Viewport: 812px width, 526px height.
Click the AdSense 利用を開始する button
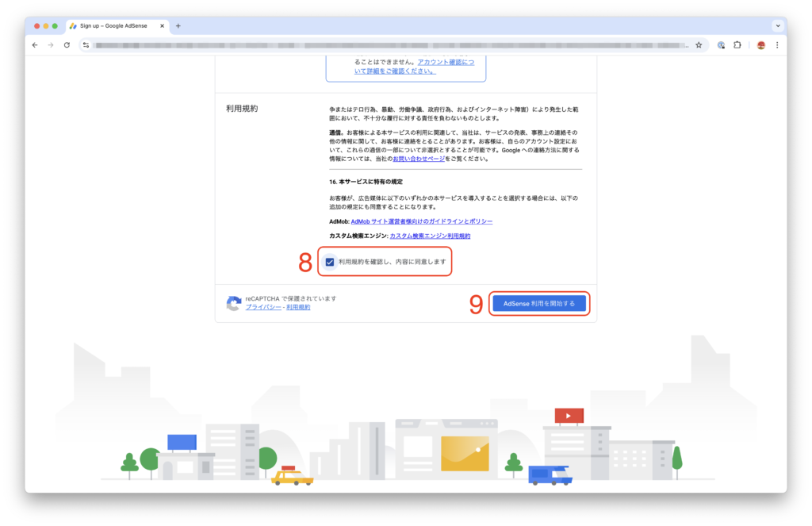point(539,304)
